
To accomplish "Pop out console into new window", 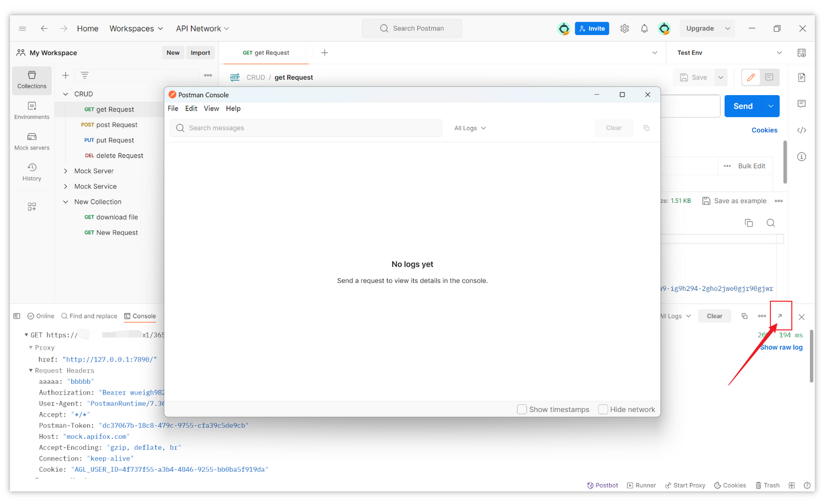I will (x=780, y=316).
